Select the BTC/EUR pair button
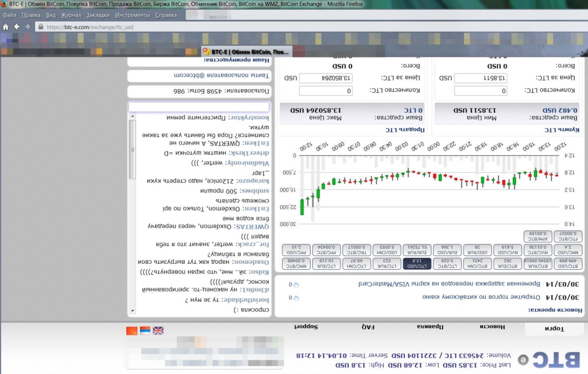 tap(508, 263)
